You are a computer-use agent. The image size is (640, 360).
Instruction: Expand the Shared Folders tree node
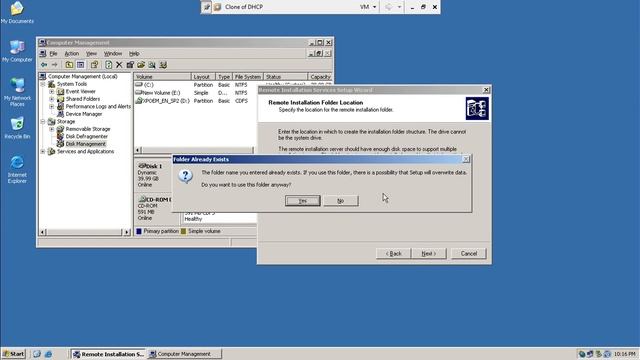pyautogui.click(x=51, y=99)
